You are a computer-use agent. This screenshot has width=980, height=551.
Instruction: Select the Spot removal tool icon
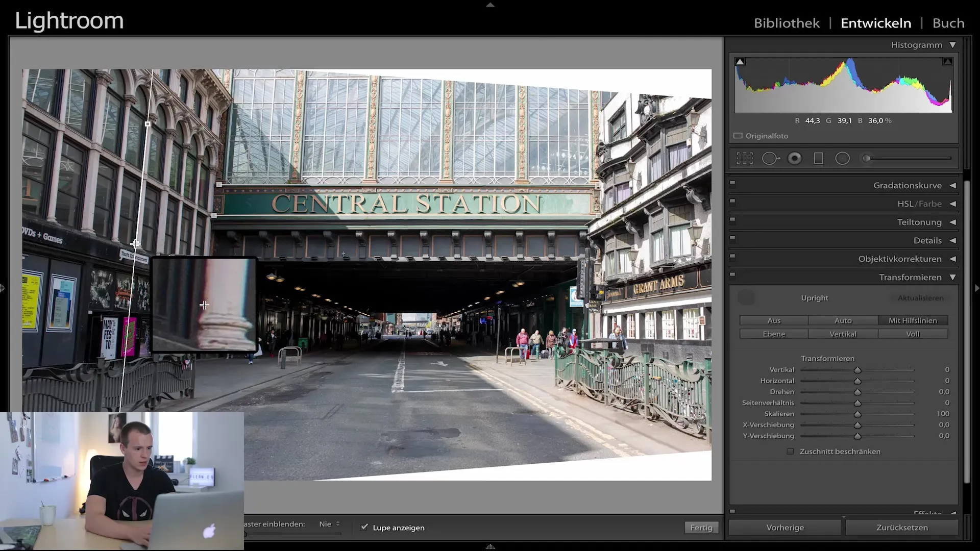(x=771, y=159)
